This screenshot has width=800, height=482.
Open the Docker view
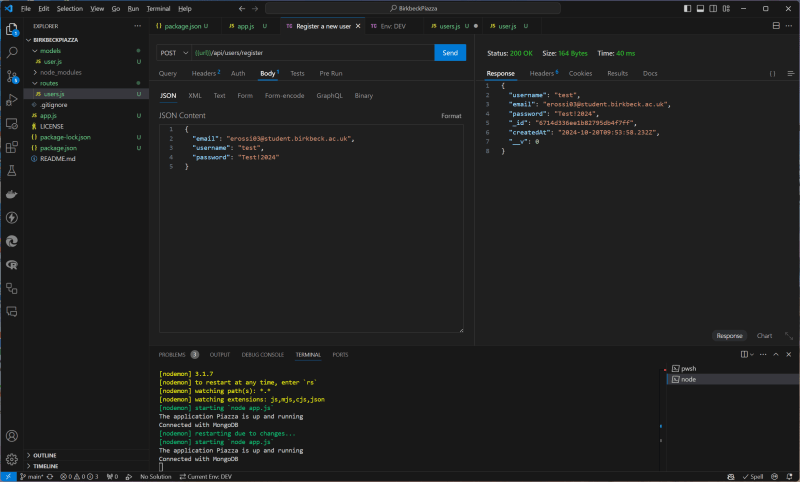(11, 194)
